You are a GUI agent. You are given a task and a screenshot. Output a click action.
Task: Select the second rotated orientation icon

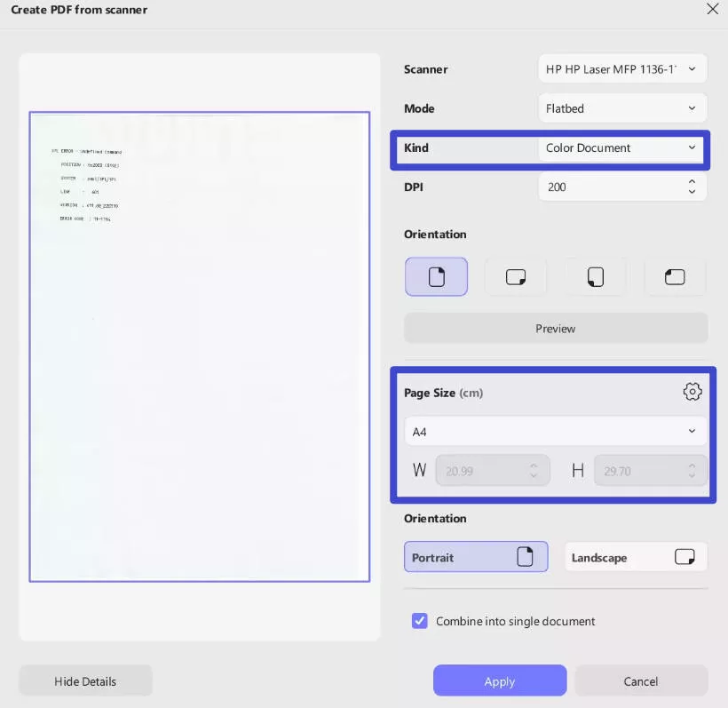coord(515,276)
